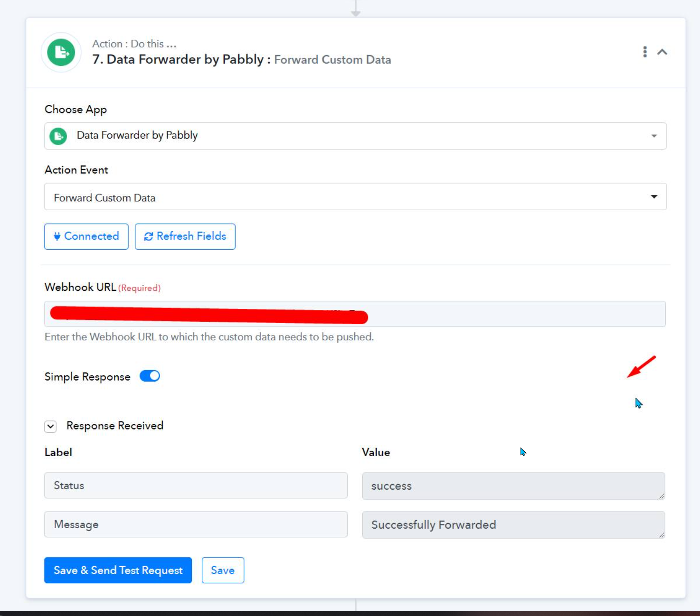
Task: Collapse step 7 with the up chevron
Action: pyautogui.click(x=662, y=52)
